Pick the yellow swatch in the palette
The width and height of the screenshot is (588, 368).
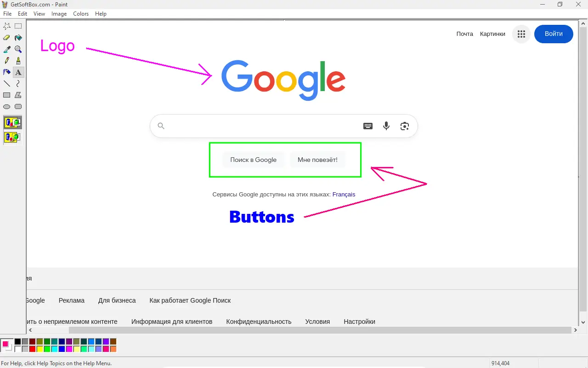40,349
